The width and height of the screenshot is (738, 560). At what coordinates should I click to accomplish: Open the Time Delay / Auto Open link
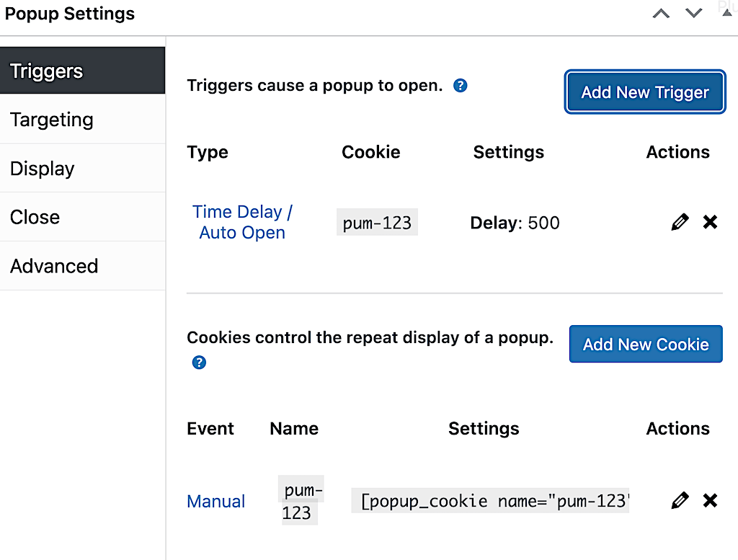pyautogui.click(x=242, y=222)
